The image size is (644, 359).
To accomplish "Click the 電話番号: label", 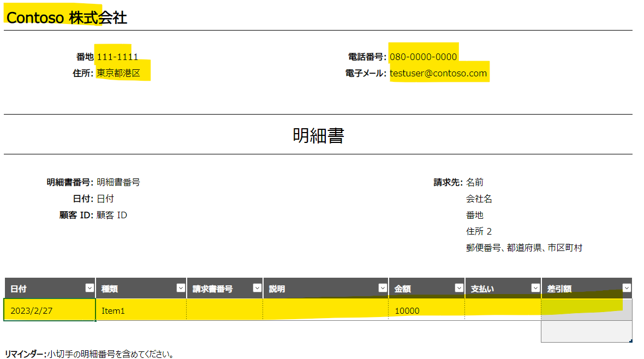I will pos(367,57).
